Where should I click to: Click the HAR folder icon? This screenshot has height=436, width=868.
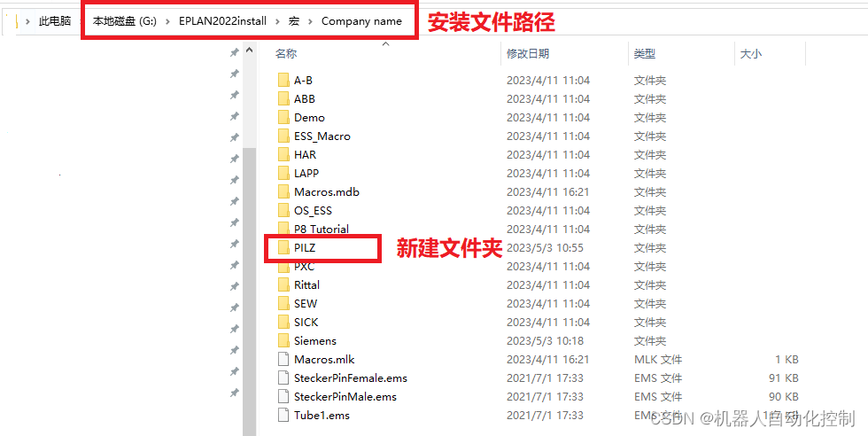(283, 154)
